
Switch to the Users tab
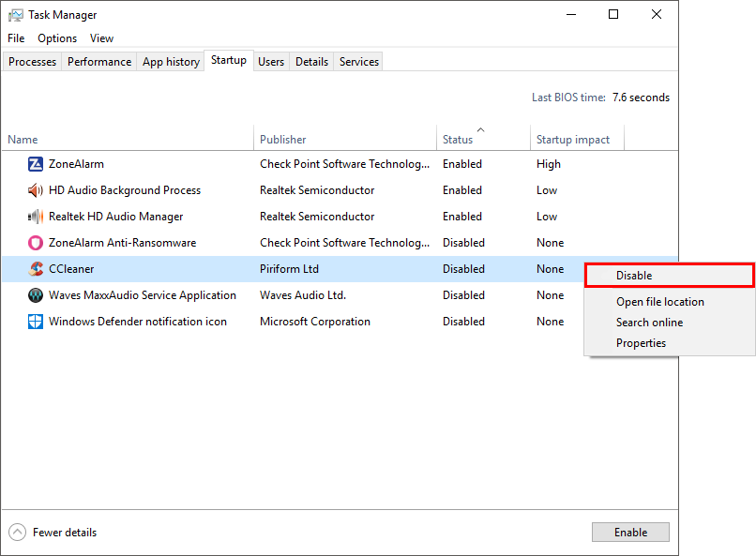pos(271,62)
